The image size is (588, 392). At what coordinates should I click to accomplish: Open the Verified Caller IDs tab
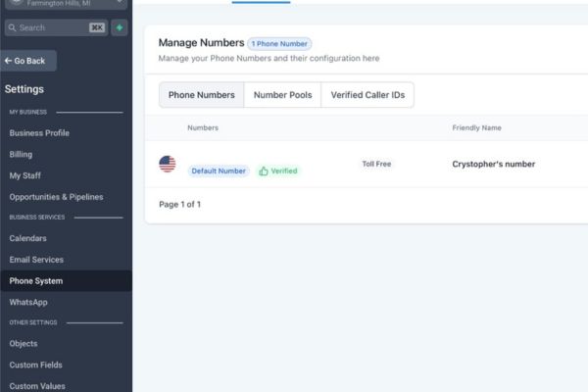[367, 95]
